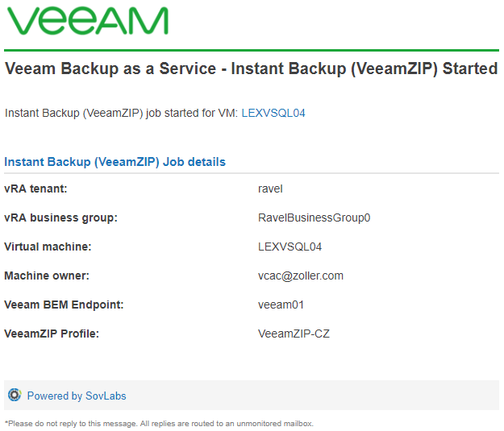The width and height of the screenshot is (504, 431).
Task: Select the veeam01 endpoint value
Action: [281, 305]
